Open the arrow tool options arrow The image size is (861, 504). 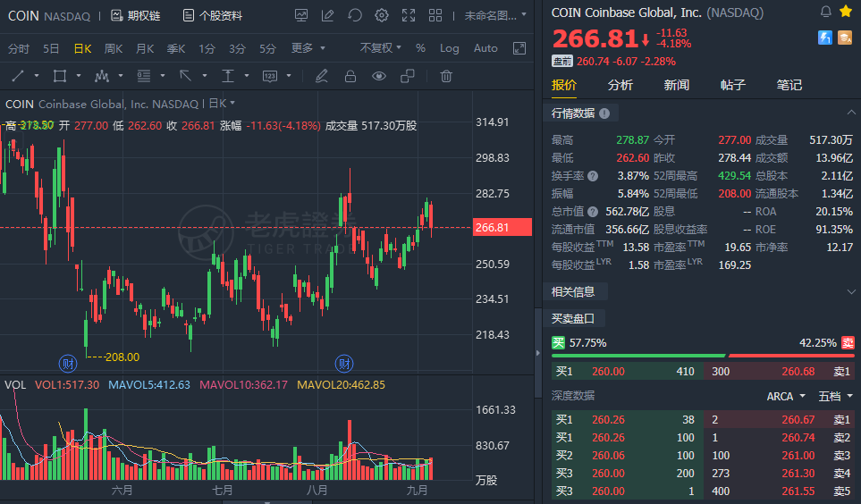point(204,76)
